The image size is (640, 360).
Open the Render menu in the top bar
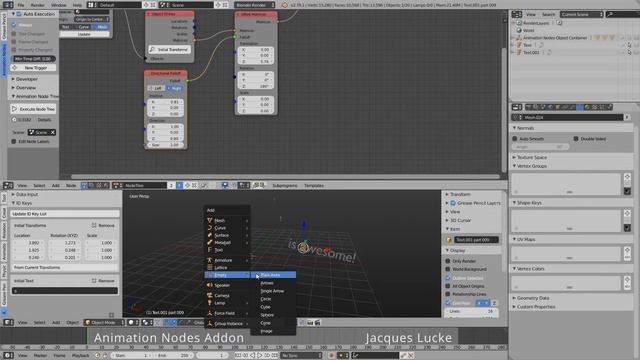[38, 5]
